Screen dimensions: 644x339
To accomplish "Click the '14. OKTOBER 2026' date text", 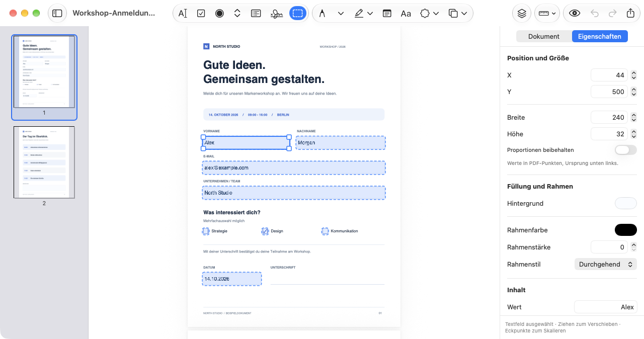I will point(223,115).
